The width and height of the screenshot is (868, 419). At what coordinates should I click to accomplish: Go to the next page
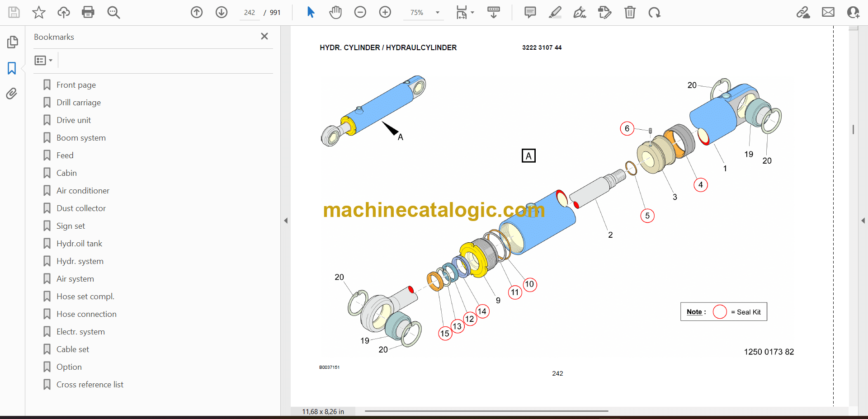pos(221,12)
